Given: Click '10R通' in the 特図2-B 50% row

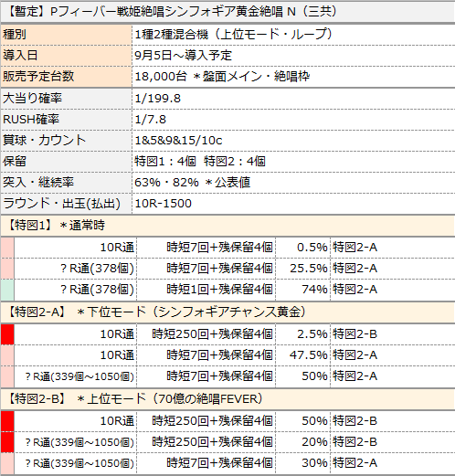Looking at the screenshot, I should coord(117,421).
